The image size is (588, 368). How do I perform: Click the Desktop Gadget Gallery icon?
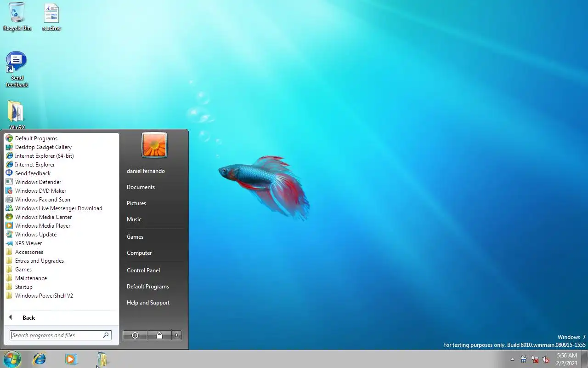click(x=9, y=147)
